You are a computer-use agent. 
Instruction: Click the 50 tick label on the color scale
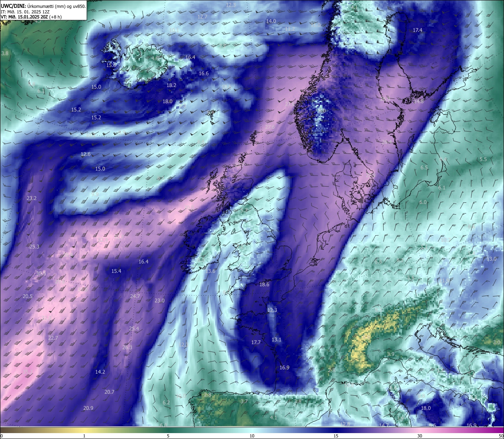pyautogui.click(x=501, y=436)
